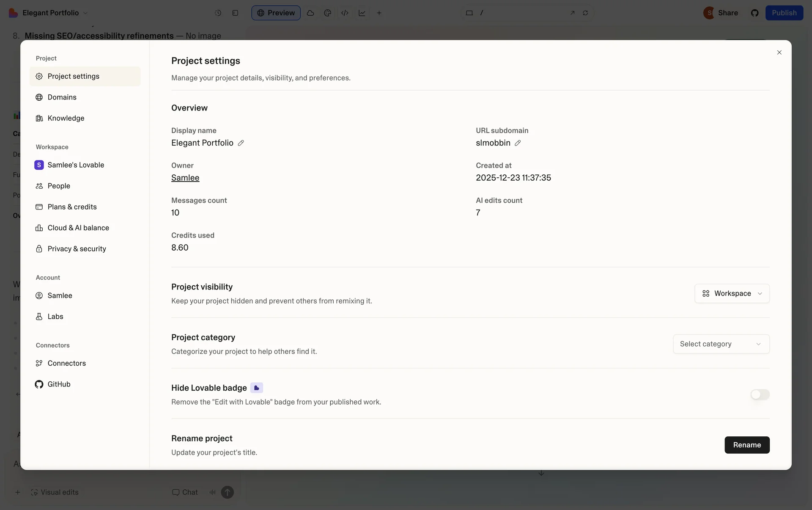This screenshot has height=510, width=812.
Task: Go to Domains in the sidebar
Action: point(62,97)
